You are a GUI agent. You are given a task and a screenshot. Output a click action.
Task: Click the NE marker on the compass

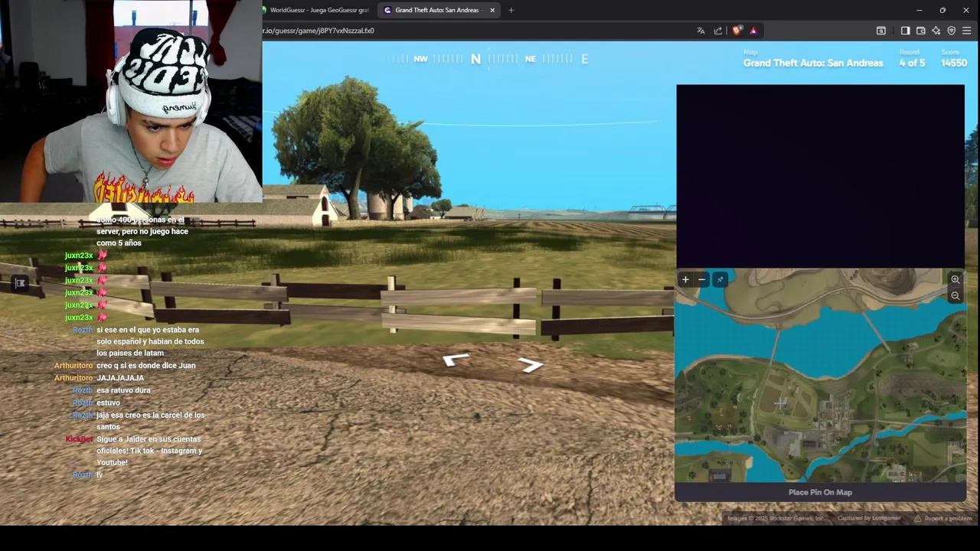(x=531, y=59)
